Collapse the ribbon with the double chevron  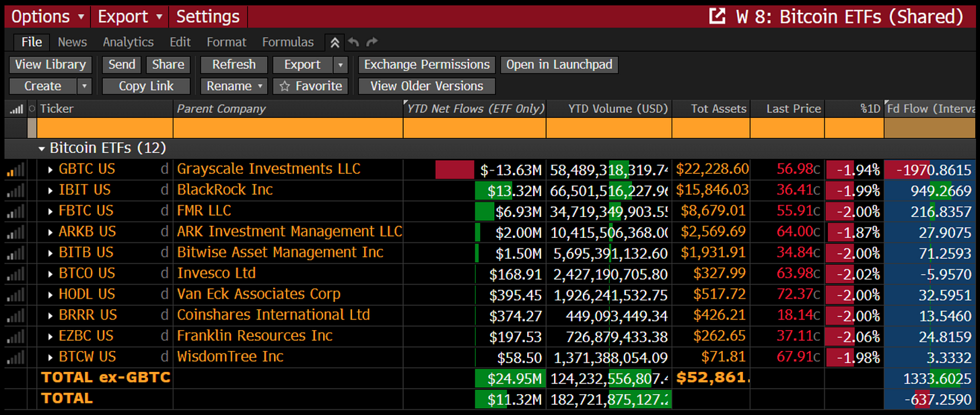pos(335,42)
